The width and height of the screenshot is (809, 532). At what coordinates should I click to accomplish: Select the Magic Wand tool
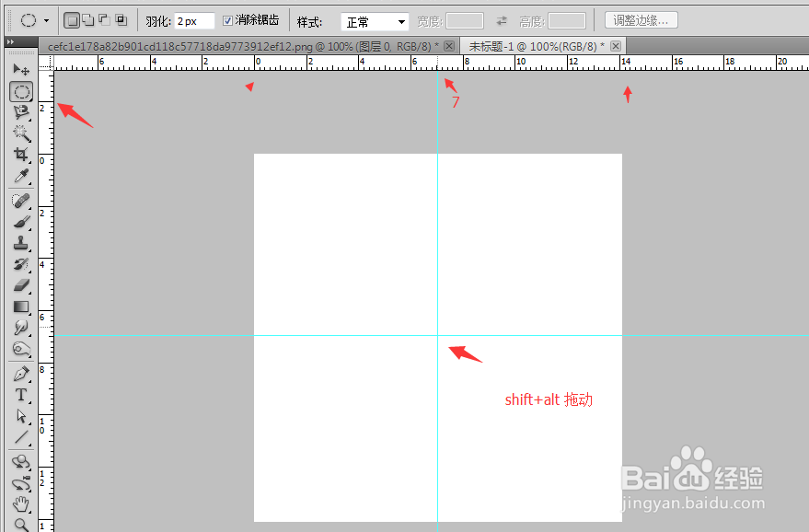(x=21, y=133)
